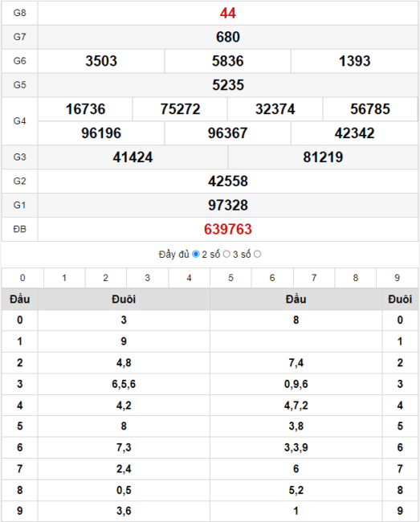Click G6 number 5836
Image resolution: width=420 pixels, height=522 pixels.
click(228, 61)
